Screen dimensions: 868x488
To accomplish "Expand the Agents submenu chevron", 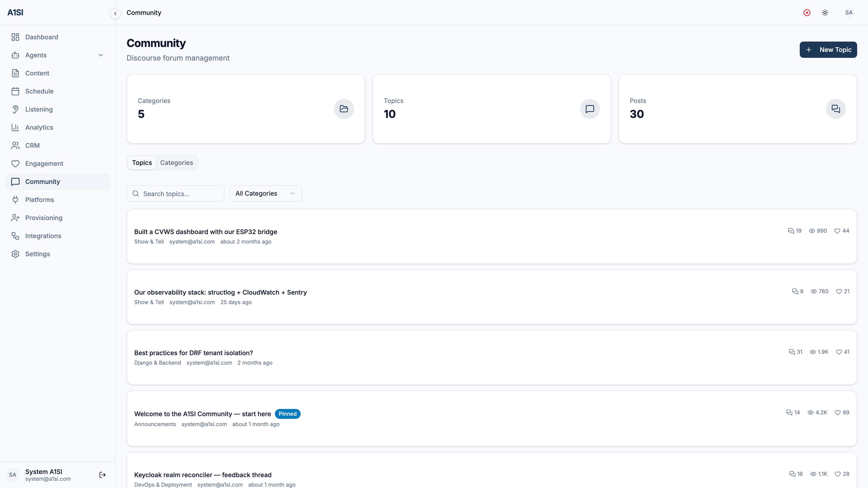I will pyautogui.click(x=101, y=55).
